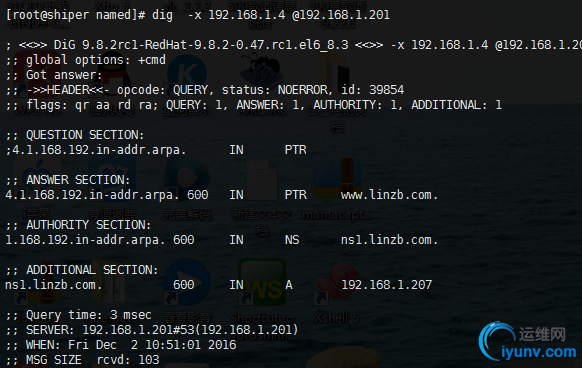Click the www.linzb.com PTR answer
Screen dimensions: 582x368
tap(389, 195)
